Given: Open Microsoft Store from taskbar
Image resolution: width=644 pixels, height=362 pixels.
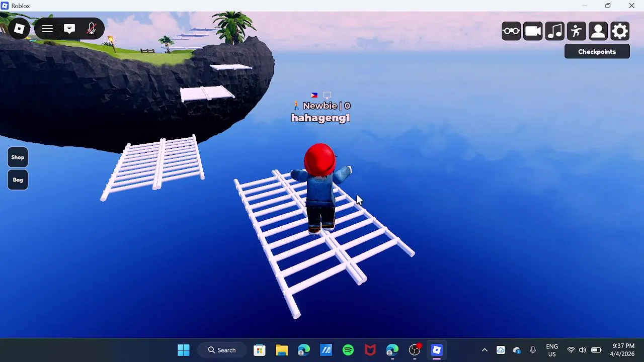Looking at the screenshot, I should 260,350.
